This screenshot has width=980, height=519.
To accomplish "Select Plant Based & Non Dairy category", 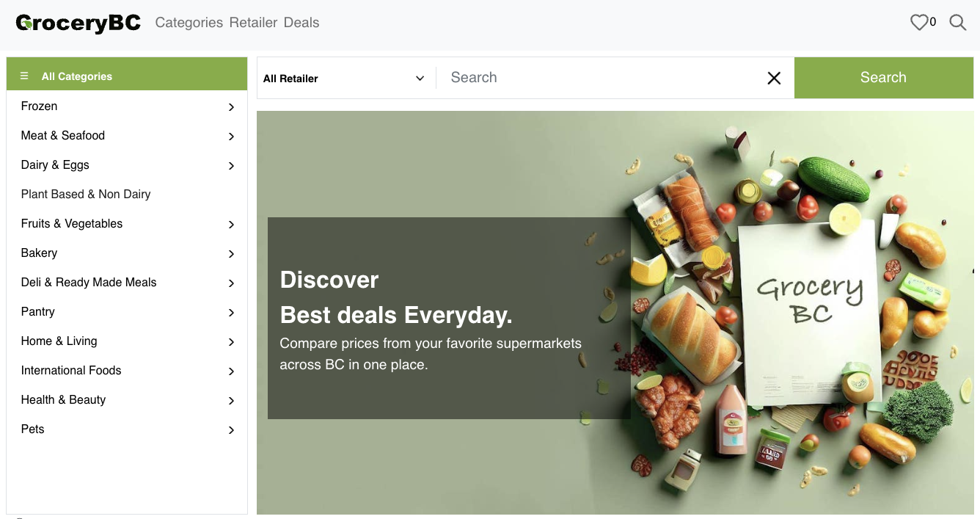I will point(86,195).
